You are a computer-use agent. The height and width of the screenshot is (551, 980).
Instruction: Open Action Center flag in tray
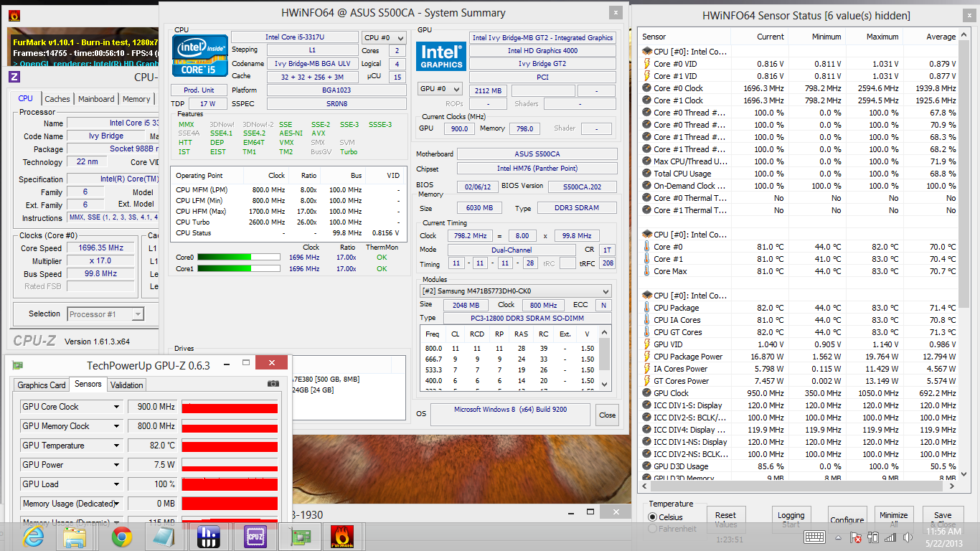tap(855, 537)
